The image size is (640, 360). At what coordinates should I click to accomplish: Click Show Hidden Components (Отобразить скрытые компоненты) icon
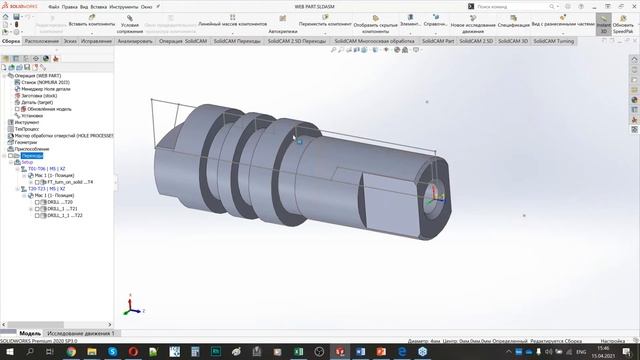coord(376,18)
